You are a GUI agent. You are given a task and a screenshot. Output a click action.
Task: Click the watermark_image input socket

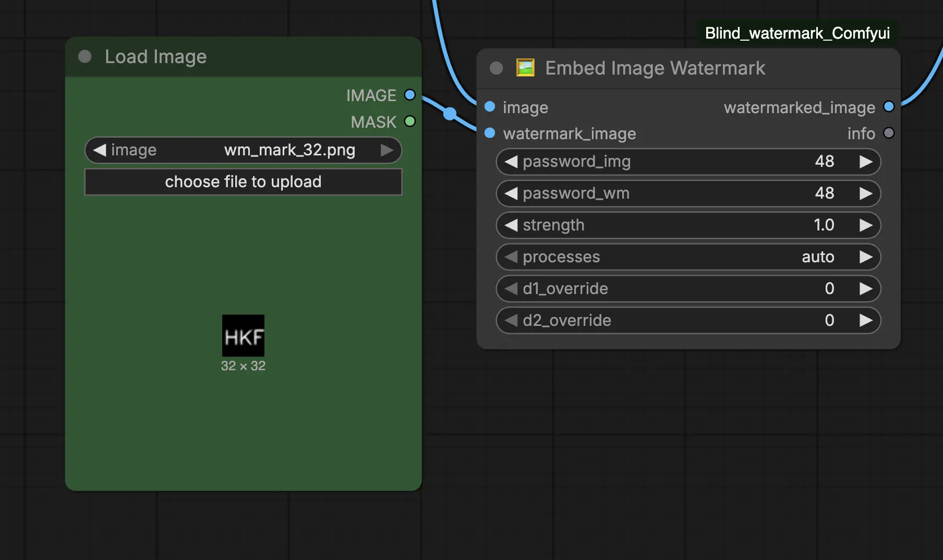[490, 133]
